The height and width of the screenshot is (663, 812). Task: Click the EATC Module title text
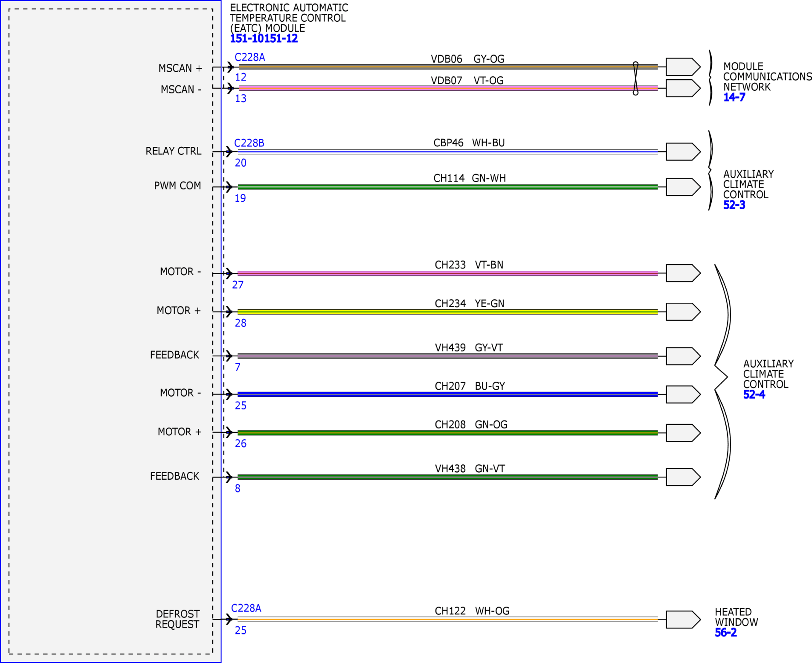pos(289,18)
